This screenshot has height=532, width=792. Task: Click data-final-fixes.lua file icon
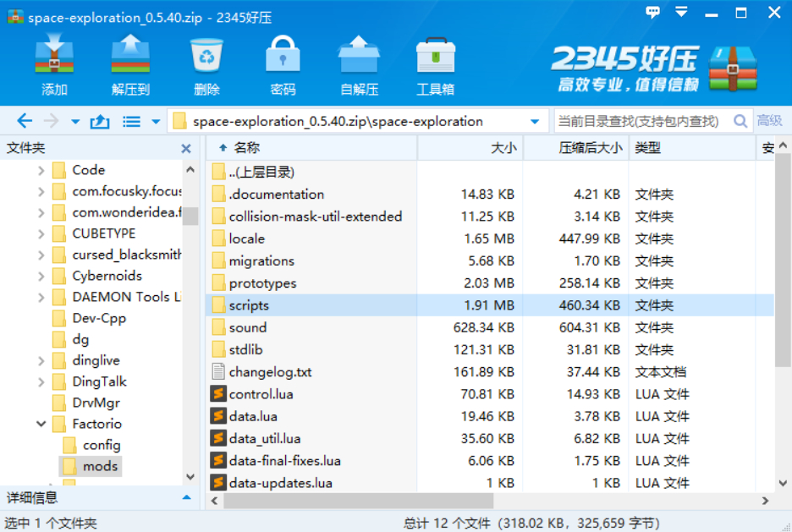coord(218,460)
